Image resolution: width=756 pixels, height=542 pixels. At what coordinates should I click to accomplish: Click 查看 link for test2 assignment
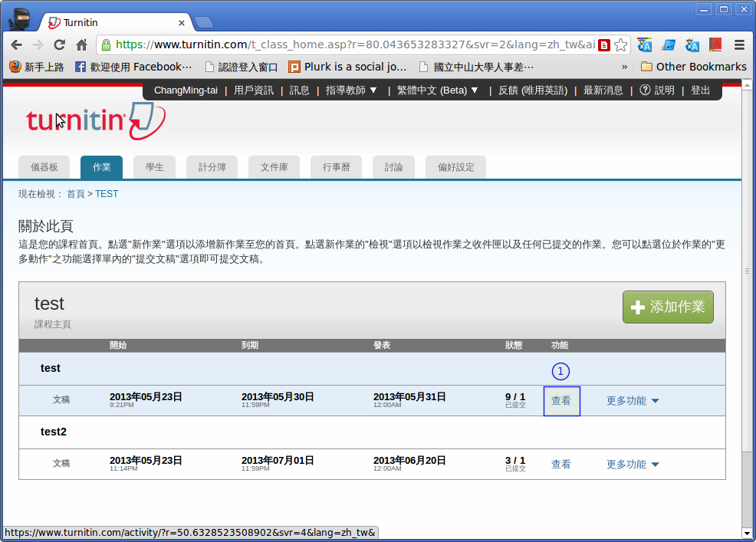(x=560, y=465)
